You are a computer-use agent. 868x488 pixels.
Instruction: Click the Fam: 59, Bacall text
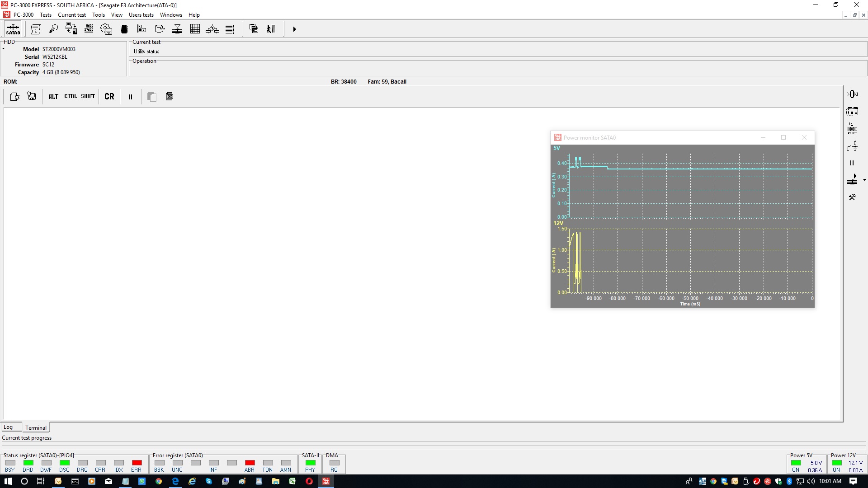(387, 82)
